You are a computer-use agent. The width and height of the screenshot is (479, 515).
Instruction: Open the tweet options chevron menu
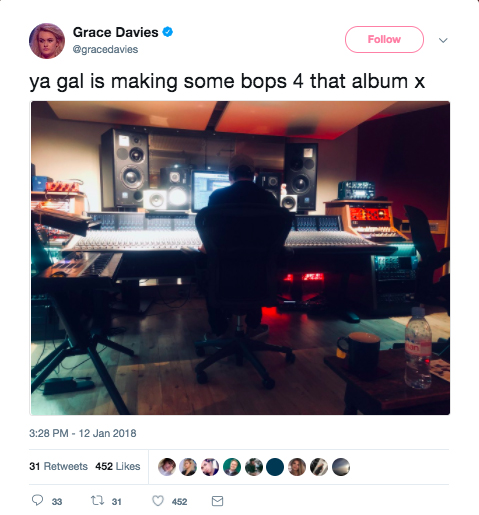point(443,40)
